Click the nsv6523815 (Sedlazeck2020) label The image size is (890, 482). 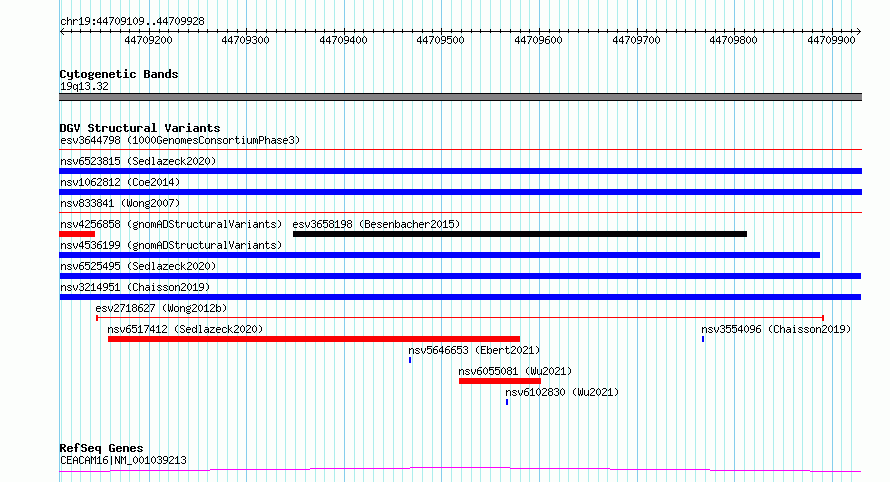point(138,161)
